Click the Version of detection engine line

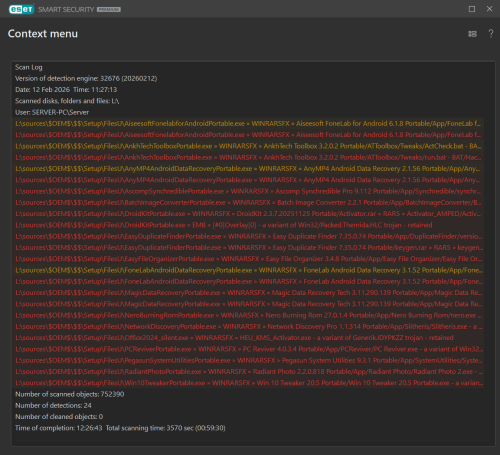pos(86,78)
